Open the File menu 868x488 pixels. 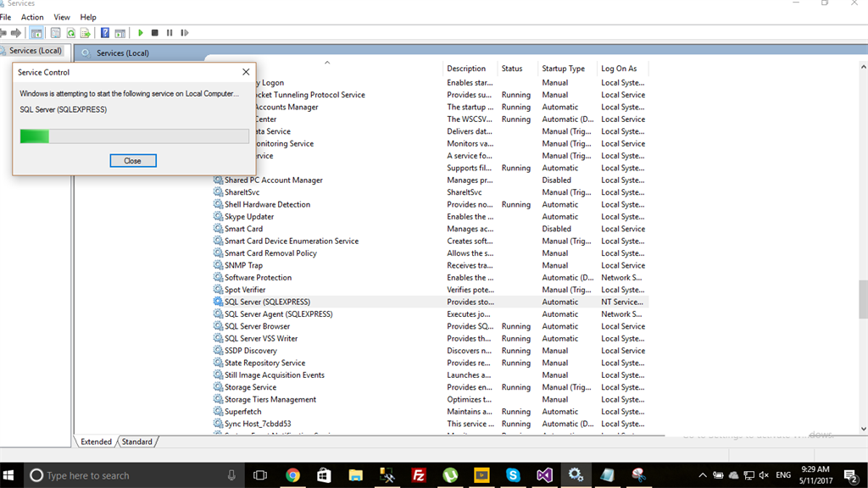click(x=6, y=17)
